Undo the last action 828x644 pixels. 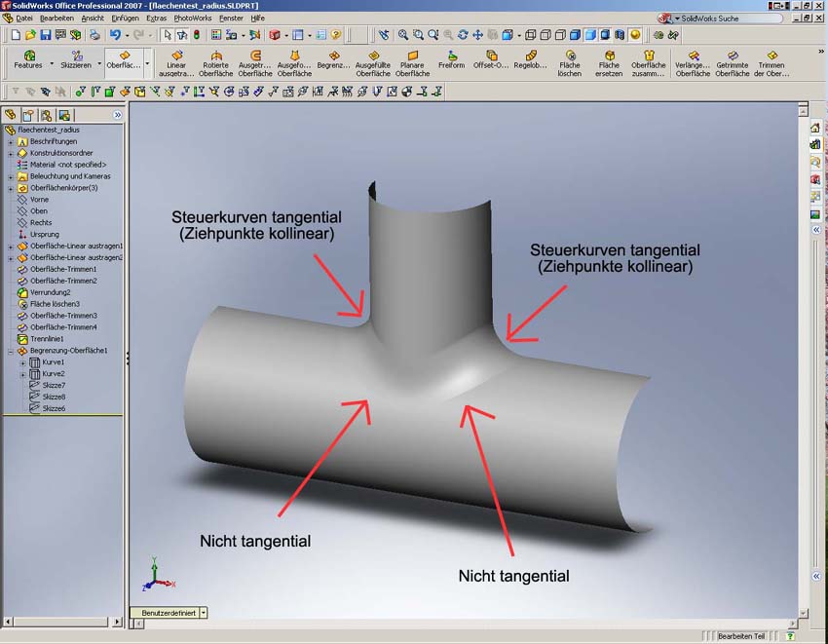click(115, 35)
